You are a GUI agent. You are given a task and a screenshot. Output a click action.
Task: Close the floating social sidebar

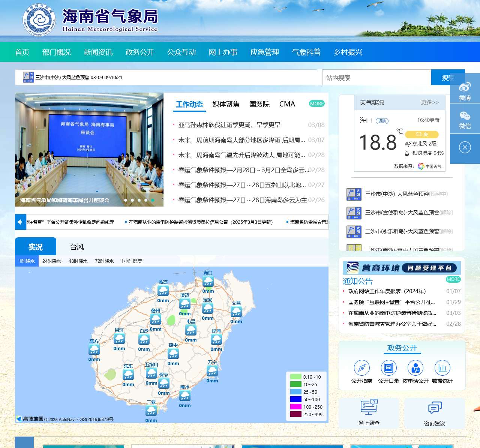pos(465,147)
